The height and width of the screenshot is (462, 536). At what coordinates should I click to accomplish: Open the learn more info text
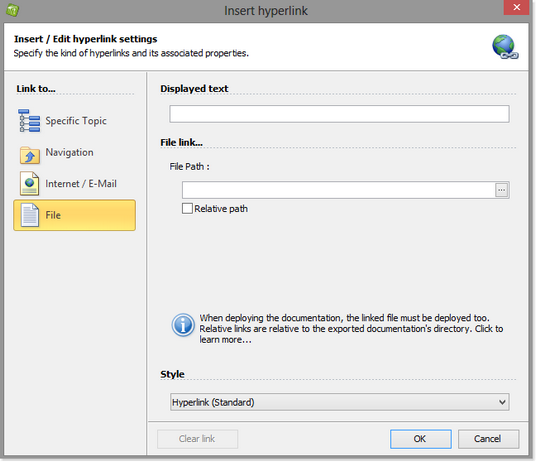click(351, 329)
